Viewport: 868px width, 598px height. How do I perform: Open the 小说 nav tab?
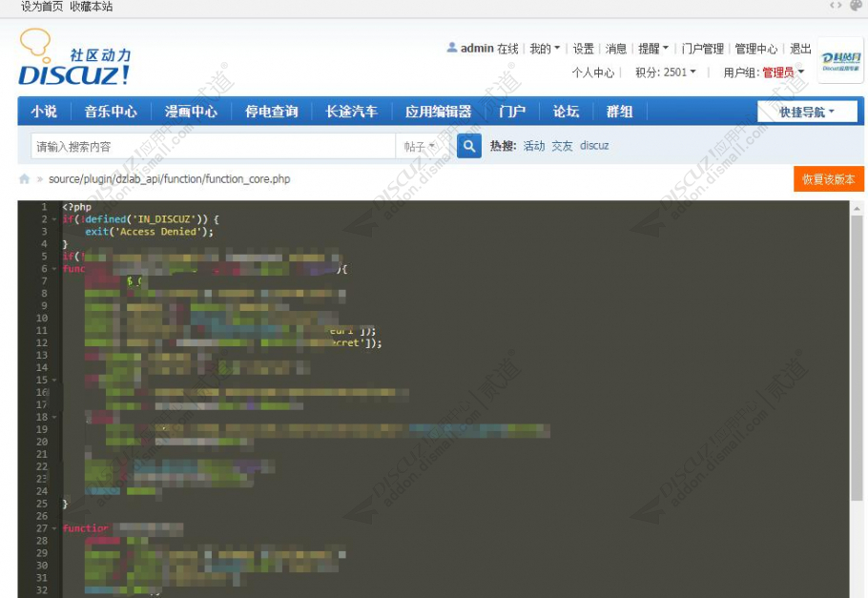pos(44,112)
